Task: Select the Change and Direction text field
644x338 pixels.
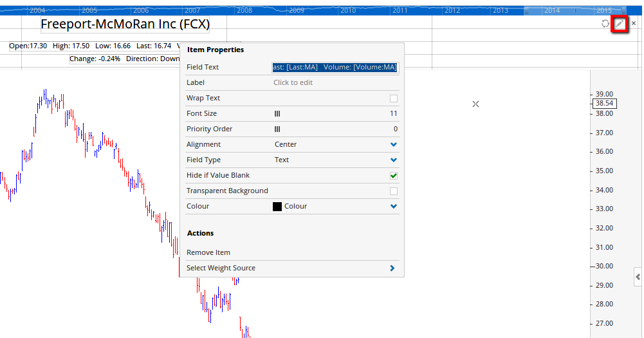Action: coord(124,59)
